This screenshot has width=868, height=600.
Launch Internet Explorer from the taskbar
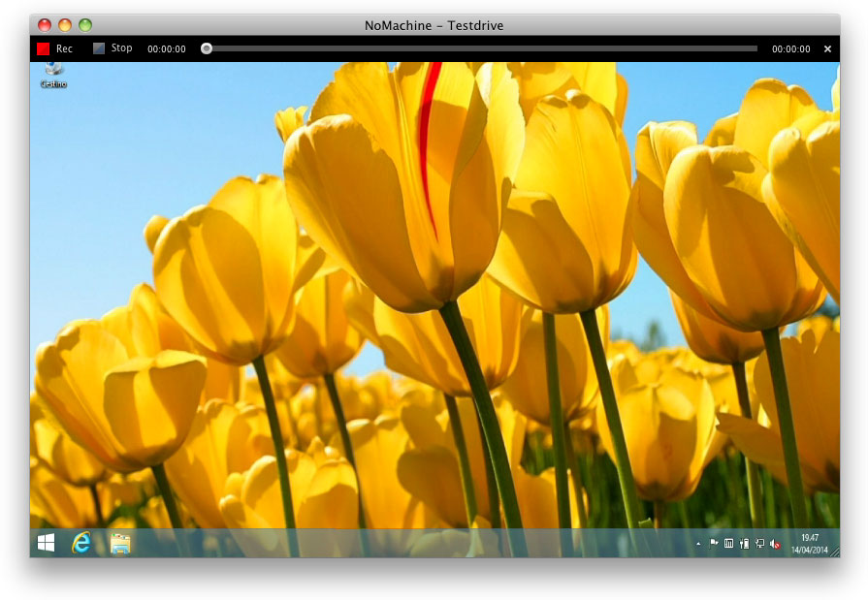pyautogui.click(x=81, y=544)
